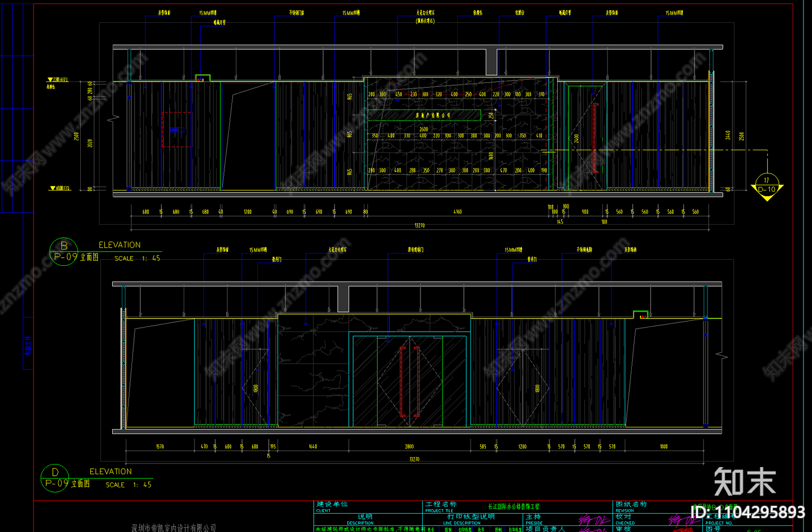Select 'SCALE 1: 45' text under elevation B
Viewport: 812px width, 532px height.
click(137, 258)
